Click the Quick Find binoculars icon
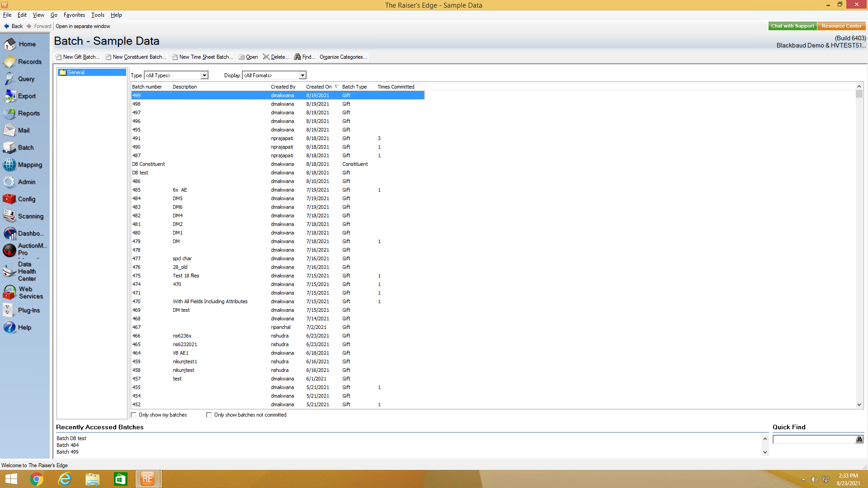 859,439
